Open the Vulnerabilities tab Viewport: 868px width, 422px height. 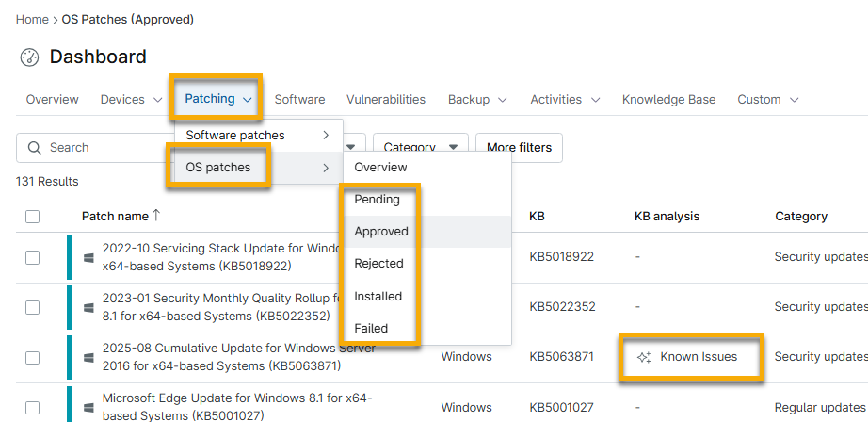386,100
